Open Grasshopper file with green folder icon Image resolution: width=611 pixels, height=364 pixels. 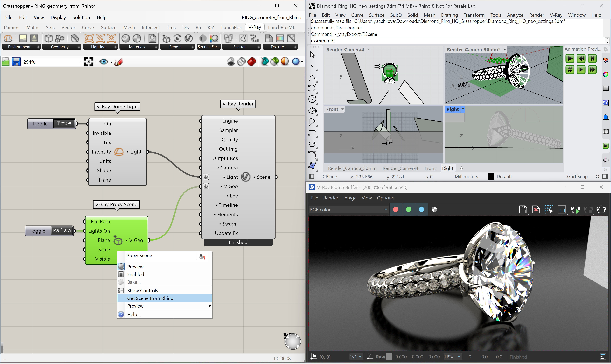point(5,62)
